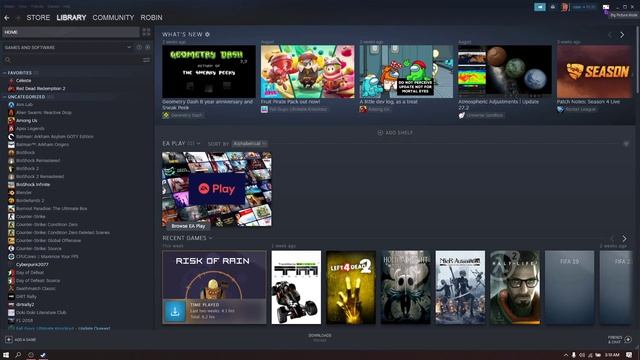The height and width of the screenshot is (360, 640).
Task: Select BioShock Infinite in game list
Action: pyautogui.click(x=33, y=184)
